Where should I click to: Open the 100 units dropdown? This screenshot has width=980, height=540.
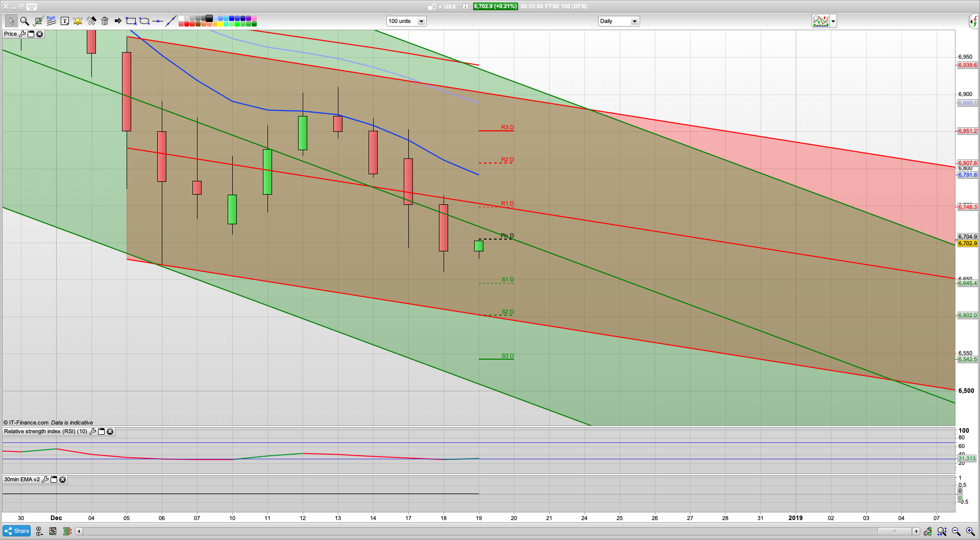coord(421,21)
